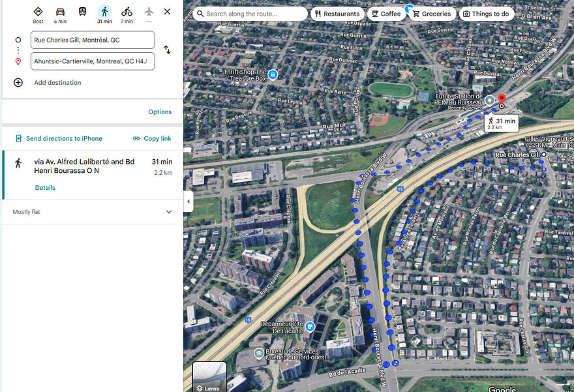Click the Thrift Shop The Treasure Box marker

point(273,74)
